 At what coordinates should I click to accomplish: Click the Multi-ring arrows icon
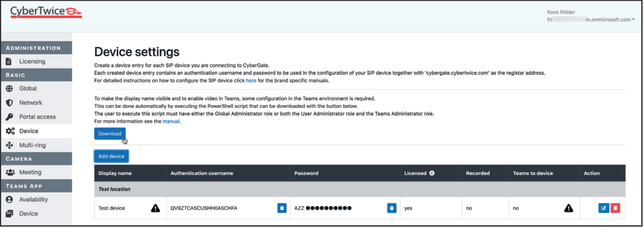coord(9,145)
